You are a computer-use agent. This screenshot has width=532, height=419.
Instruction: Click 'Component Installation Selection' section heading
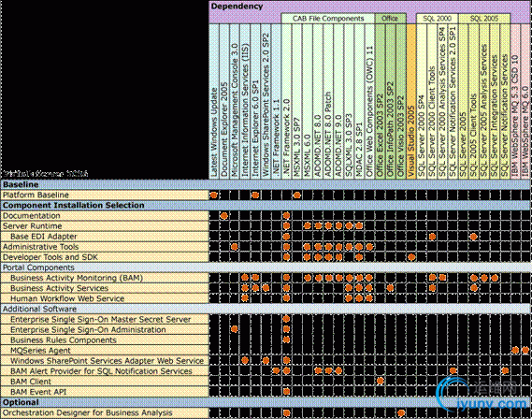pyautogui.click(x=74, y=205)
